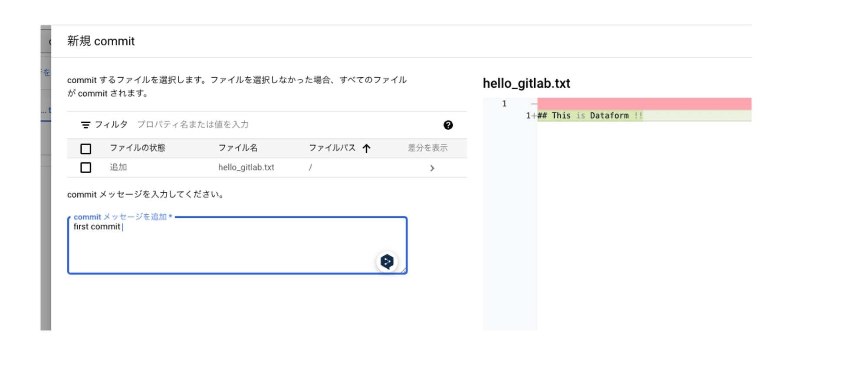Select the 追加 status cell

[x=118, y=167]
